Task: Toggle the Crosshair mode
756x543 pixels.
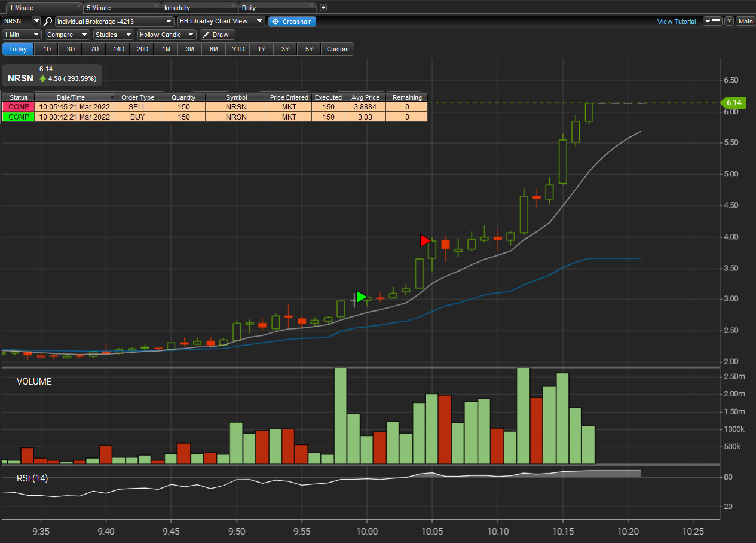Action: click(x=292, y=21)
